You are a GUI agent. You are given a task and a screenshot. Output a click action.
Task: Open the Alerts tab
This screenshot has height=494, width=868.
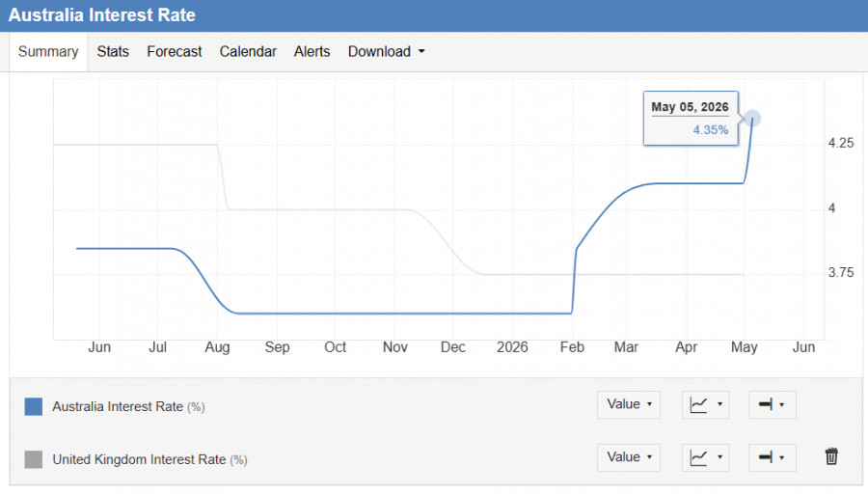312,51
